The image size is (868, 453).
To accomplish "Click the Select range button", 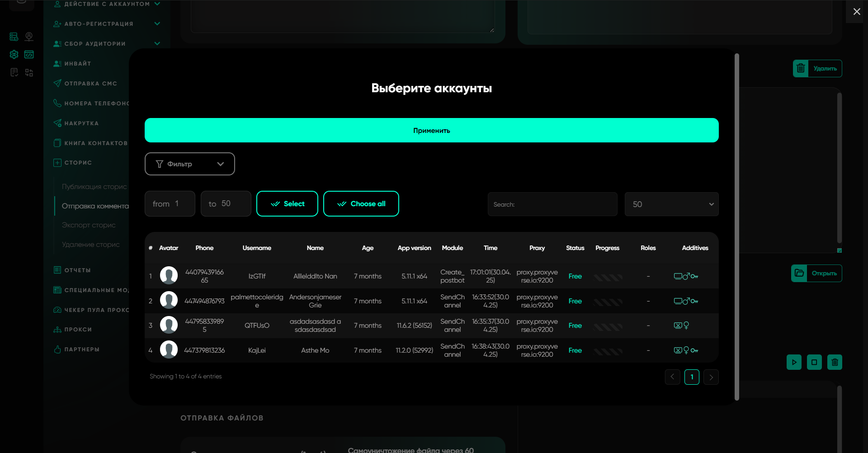I will tap(287, 204).
